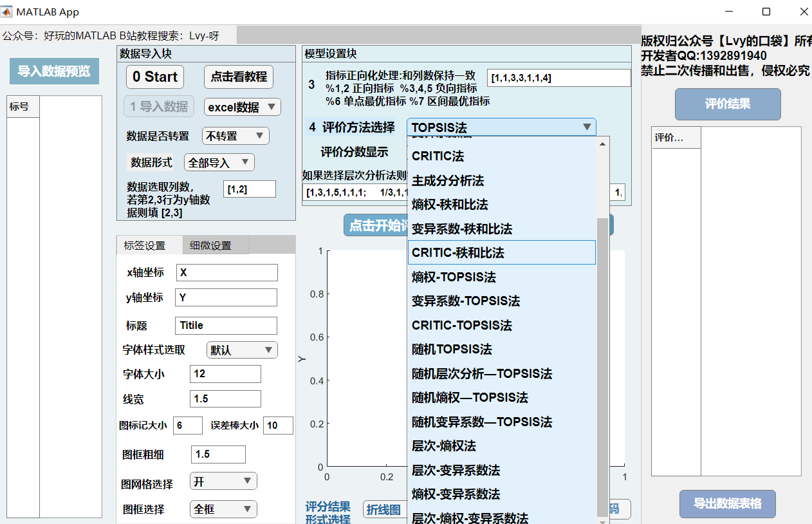This screenshot has height=524, width=812.
Task: Collapse the TOPSIS法 evaluation method dropdown
Action: [501, 127]
